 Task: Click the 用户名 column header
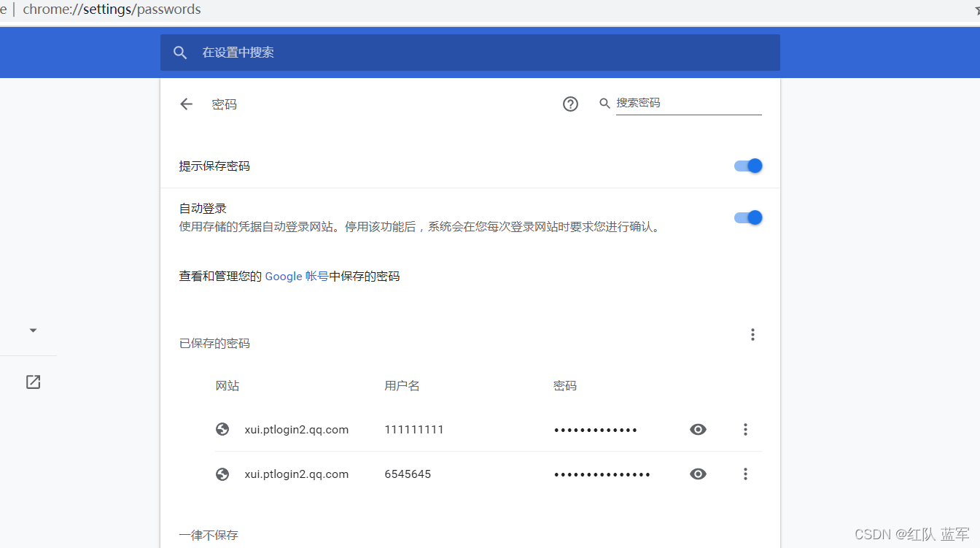pos(402,385)
